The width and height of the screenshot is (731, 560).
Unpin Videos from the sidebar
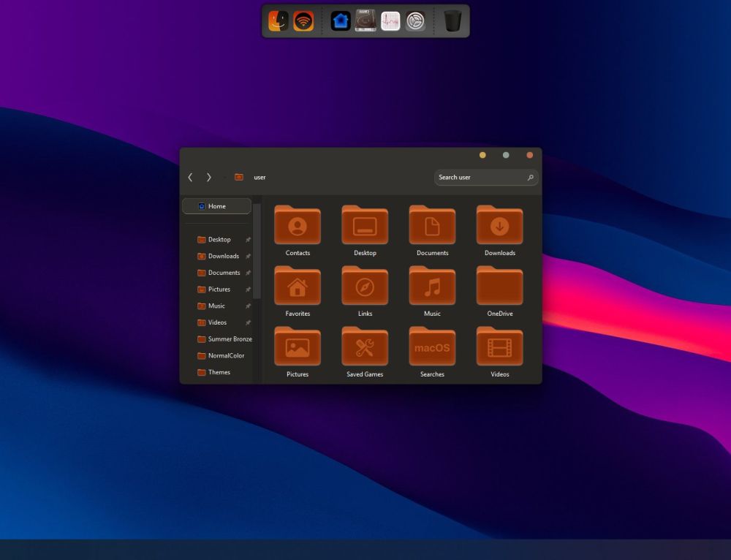[248, 322]
